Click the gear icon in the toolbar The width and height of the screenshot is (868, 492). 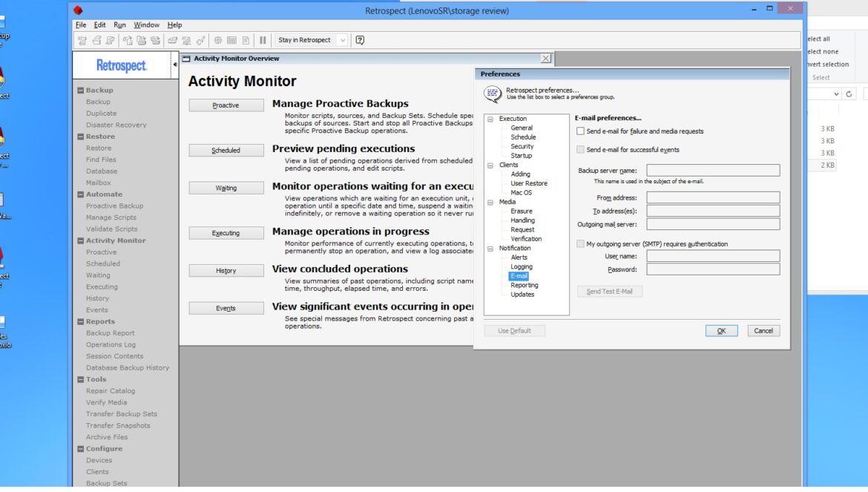tap(218, 40)
